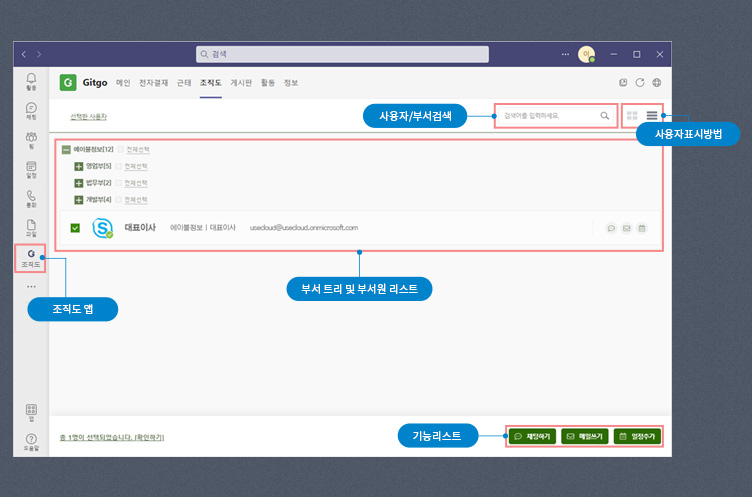The image size is (752, 497).
Task: Open the 활동 (Activity) sidebar icon
Action: (x=31, y=81)
